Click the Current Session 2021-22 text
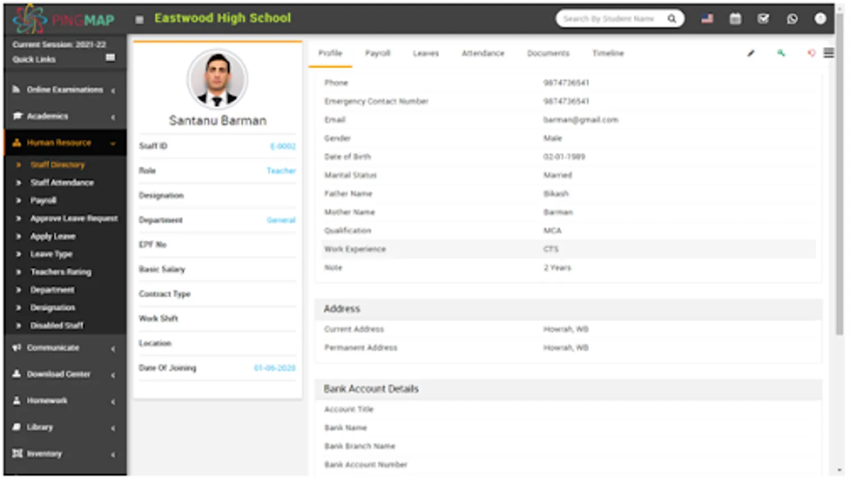 click(59, 44)
